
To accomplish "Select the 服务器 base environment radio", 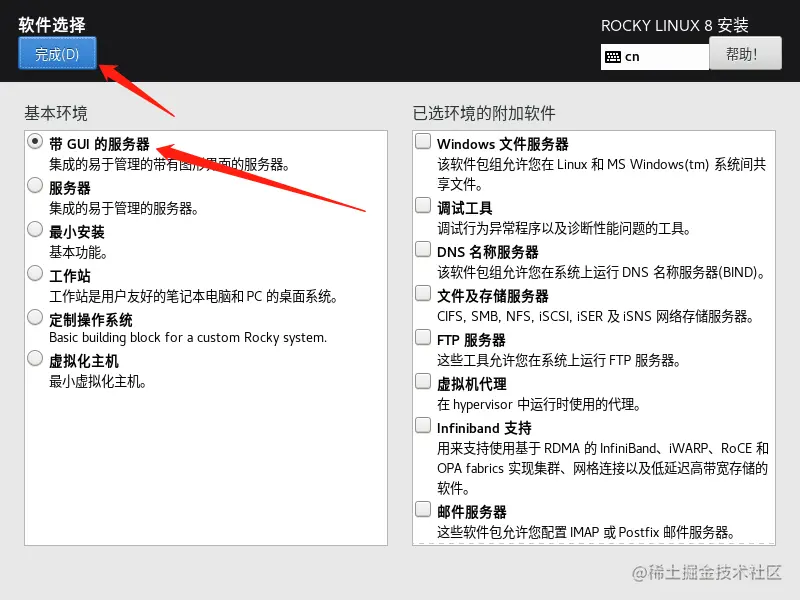I will (x=35, y=185).
